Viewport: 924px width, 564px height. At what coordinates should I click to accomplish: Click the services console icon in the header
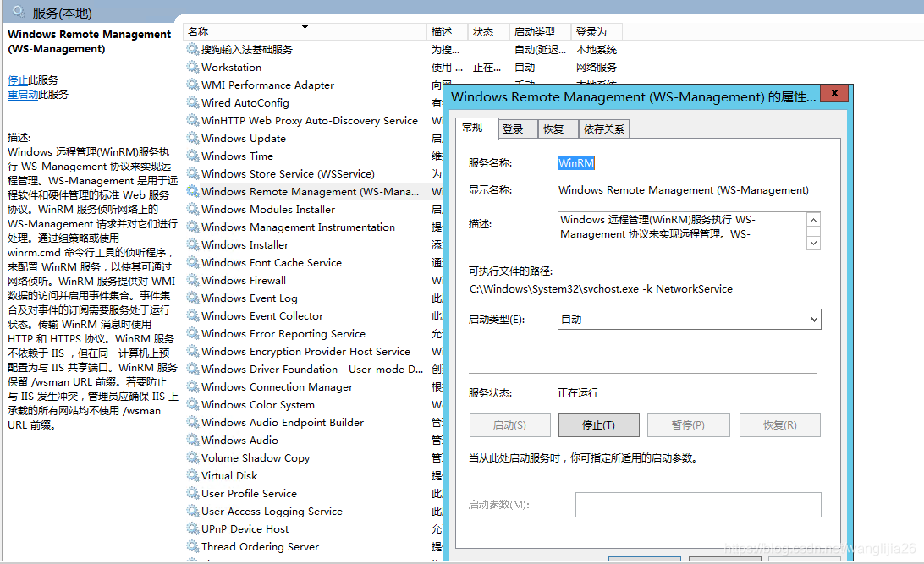pyautogui.click(x=19, y=11)
